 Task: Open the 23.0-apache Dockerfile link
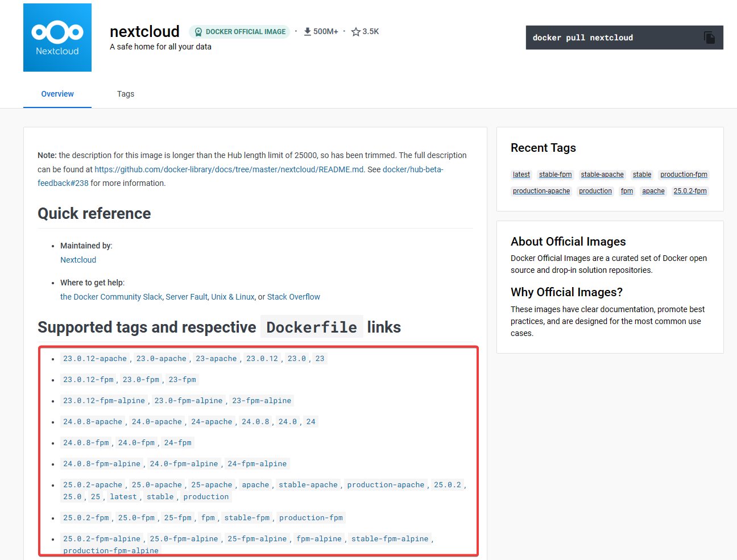pyautogui.click(x=161, y=359)
